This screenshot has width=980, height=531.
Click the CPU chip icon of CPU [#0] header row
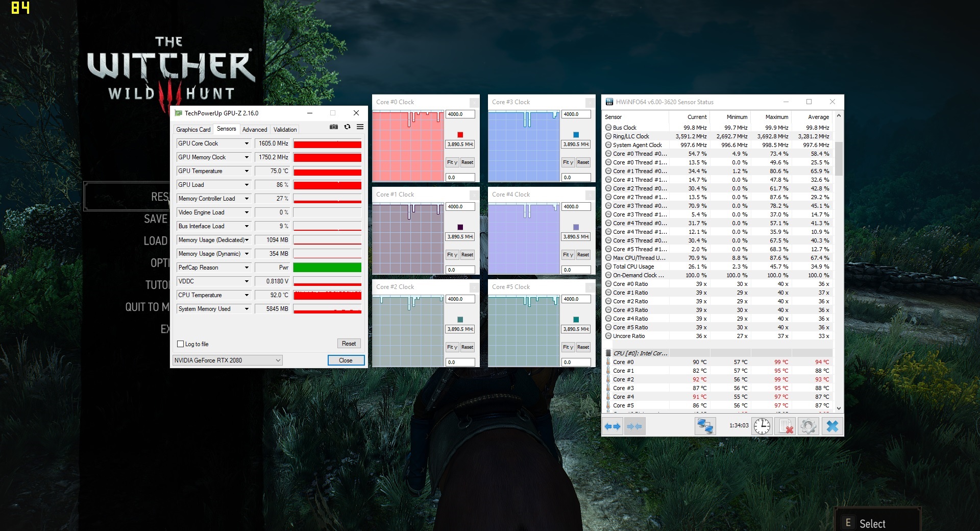(x=608, y=353)
